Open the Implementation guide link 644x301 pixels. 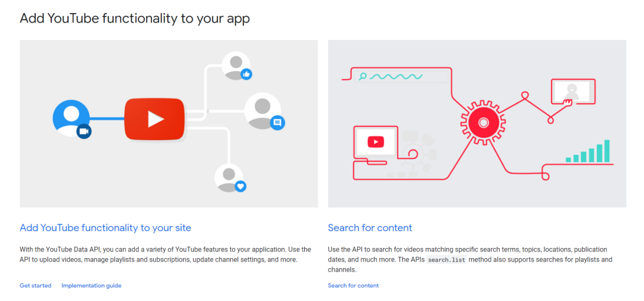91,286
